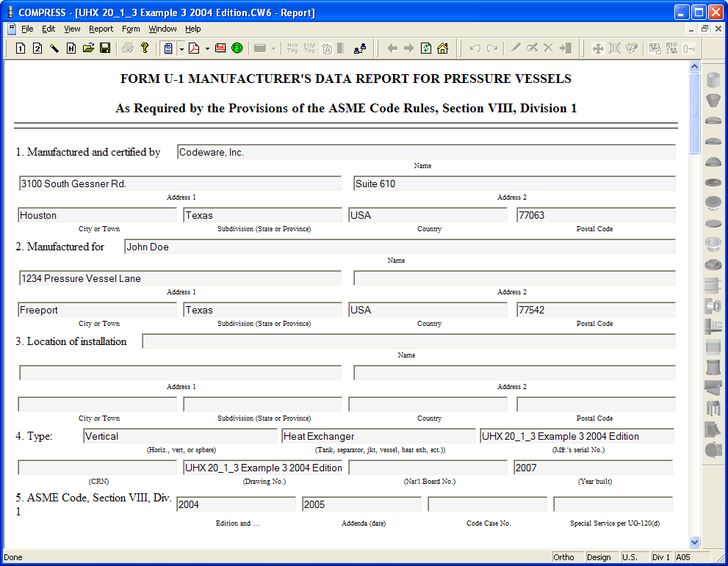Refresh the report with the green arrows icon
Viewport: 728px width, 566px height.
pyautogui.click(x=426, y=48)
